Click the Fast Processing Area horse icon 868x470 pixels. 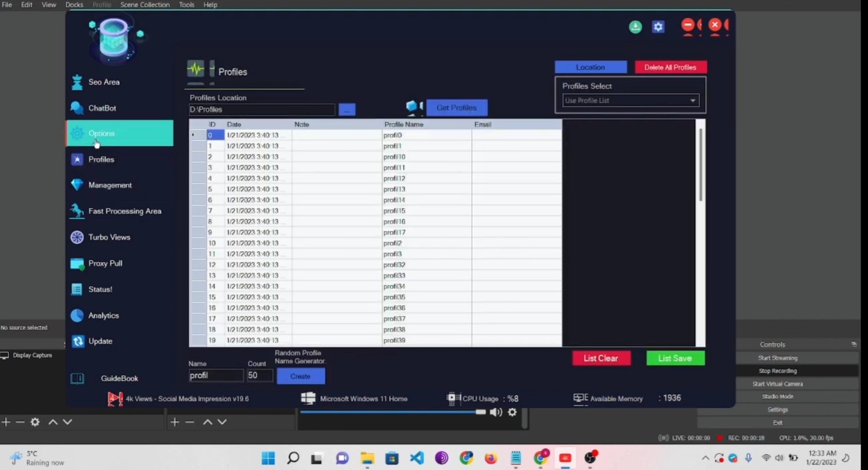(77, 211)
